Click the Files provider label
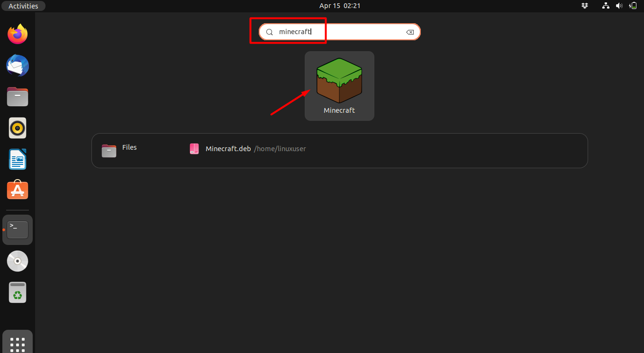The height and width of the screenshot is (353, 644). point(129,147)
